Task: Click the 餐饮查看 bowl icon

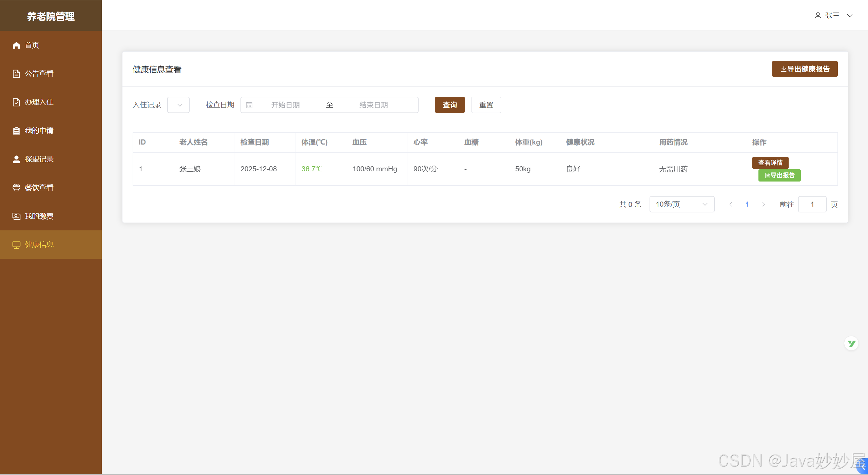Action: coord(16,188)
